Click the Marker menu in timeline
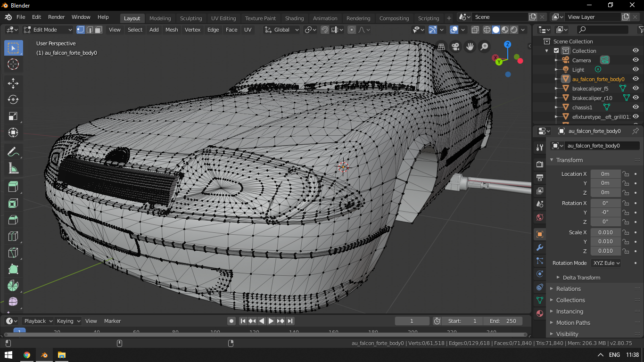644x362 pixels. click(x=112, y=321)
